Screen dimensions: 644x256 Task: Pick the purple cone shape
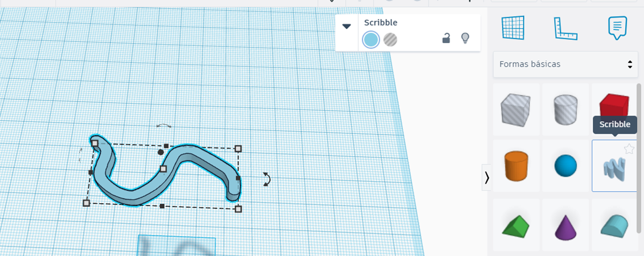[565, 225]
